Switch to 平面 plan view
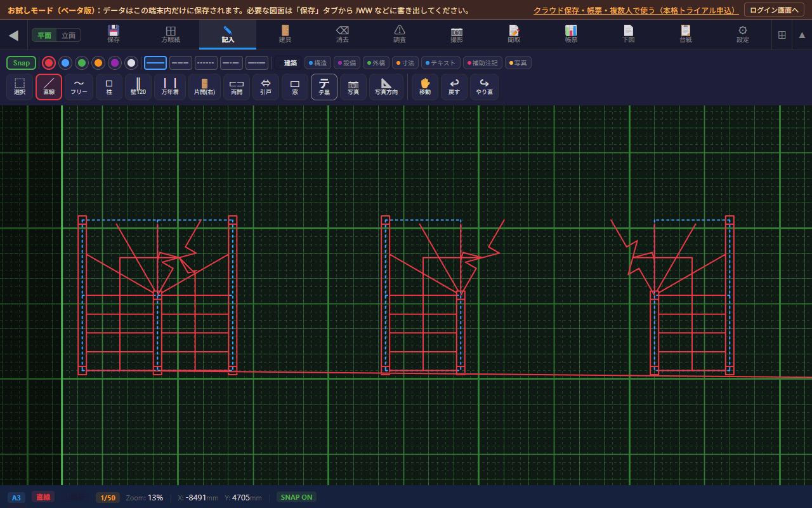812x508 pixels. point(44,35)
